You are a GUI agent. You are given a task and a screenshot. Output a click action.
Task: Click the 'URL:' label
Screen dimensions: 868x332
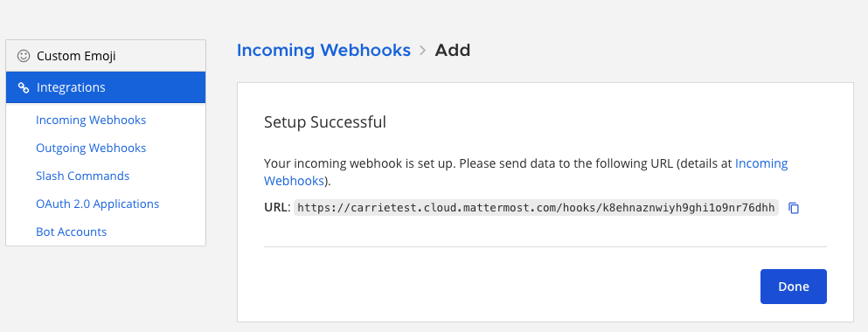(x=277, y=208)
